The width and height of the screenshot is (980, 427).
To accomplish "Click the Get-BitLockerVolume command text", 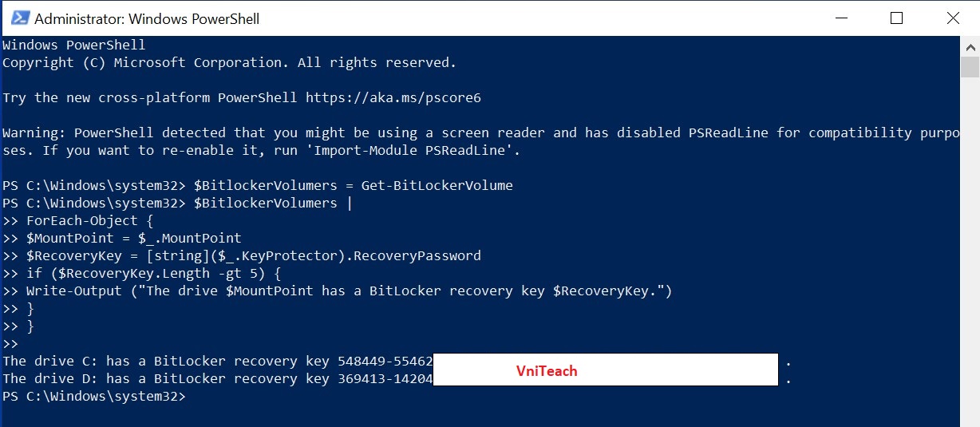I will pos(437,185).
